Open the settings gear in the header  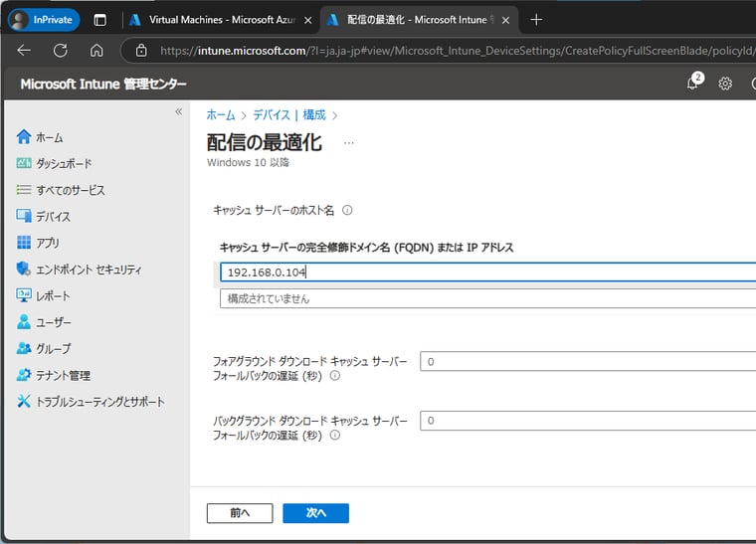[x=724, y=84]
